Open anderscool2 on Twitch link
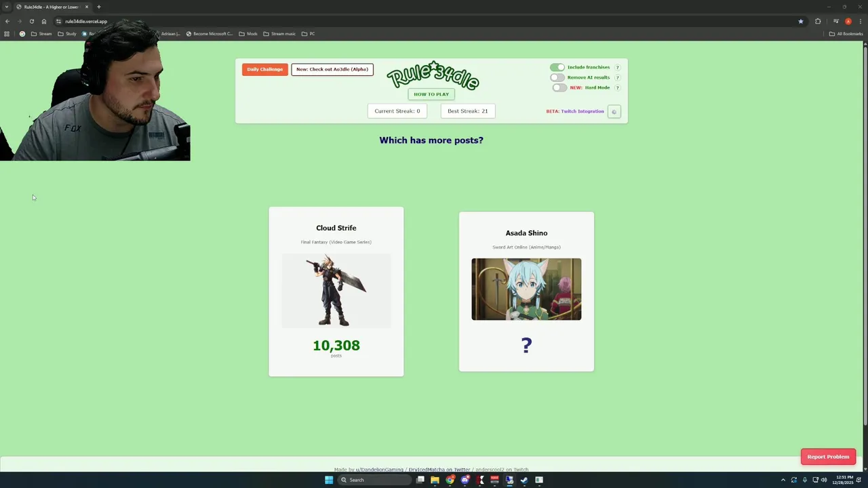The image size is (868, 488). coord(502,469)
